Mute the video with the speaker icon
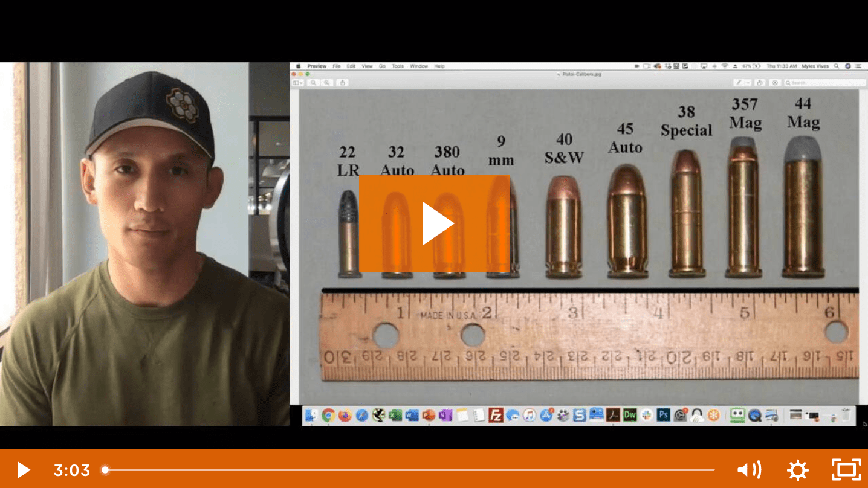Image resolution: width=868 pixels, height=488 pixels. click(749, 470)
